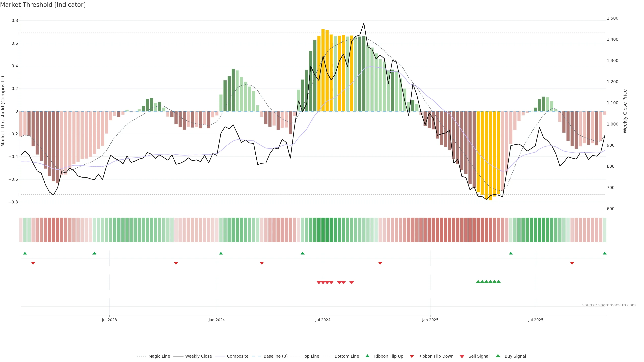Click the Ribbon Flip Up legend triangle
Viewport: 644px width, 362px height.
tap(367, 356)
